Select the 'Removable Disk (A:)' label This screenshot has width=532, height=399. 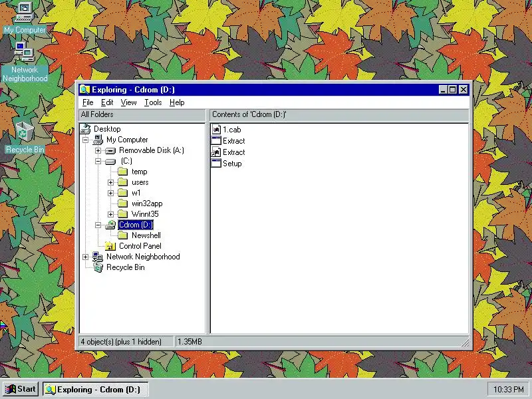pos(152,150)
